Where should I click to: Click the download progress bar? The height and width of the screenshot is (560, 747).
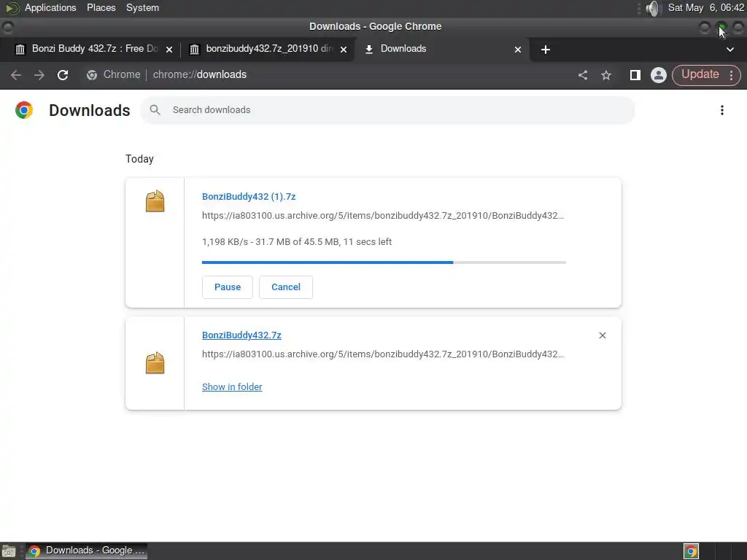[384, 262]
